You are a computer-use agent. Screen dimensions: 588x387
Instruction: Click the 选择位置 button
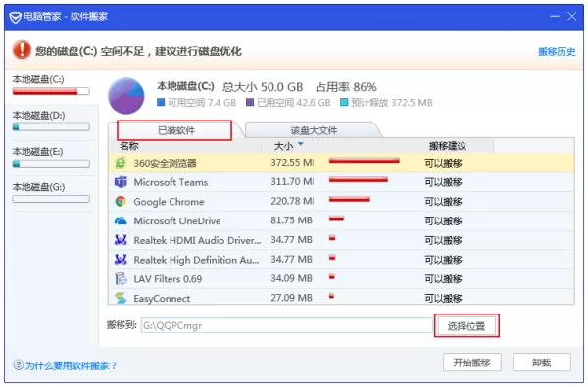466,326
